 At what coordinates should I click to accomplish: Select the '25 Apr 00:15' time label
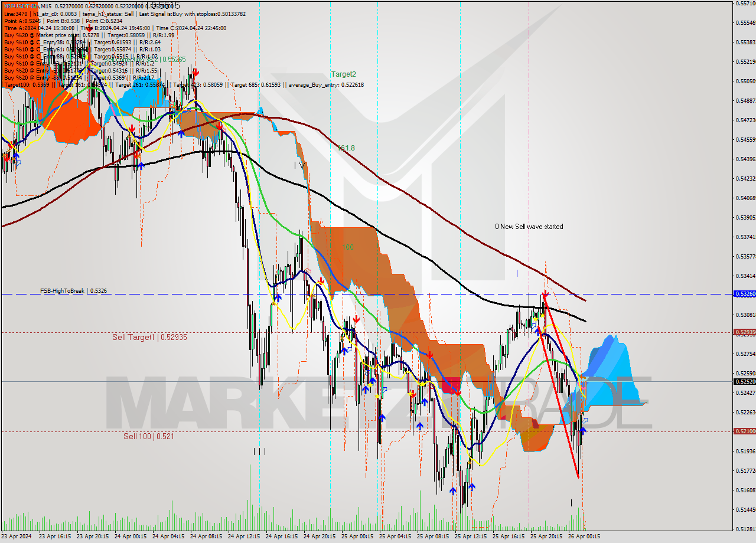[x=358, y=537]
